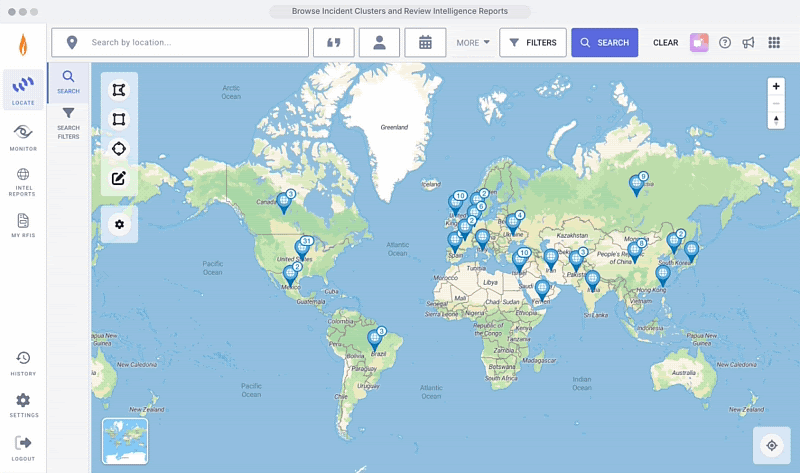This screenshot has height=473, width=800.
Task: Go to Monitor section
Action: pyautogui.click(x=23, y=138)
